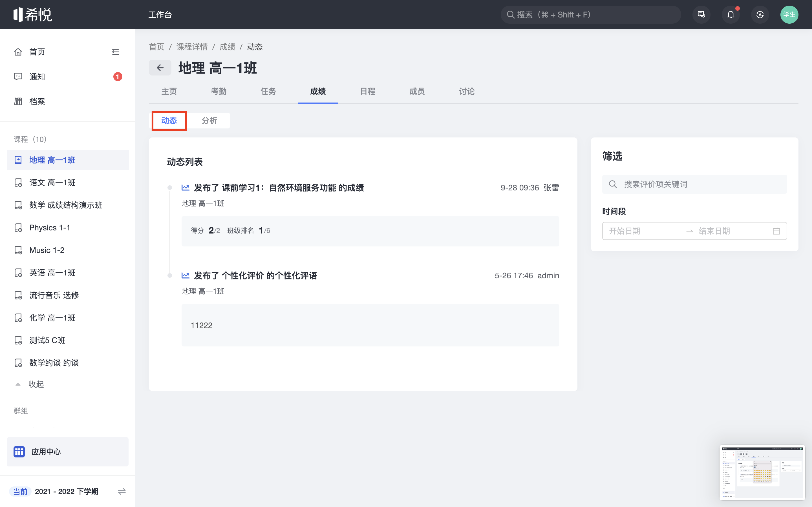Screen dimensions: 812x507
Task: Open Physics 1-1 course in sidebar
Action: (50, 228)
